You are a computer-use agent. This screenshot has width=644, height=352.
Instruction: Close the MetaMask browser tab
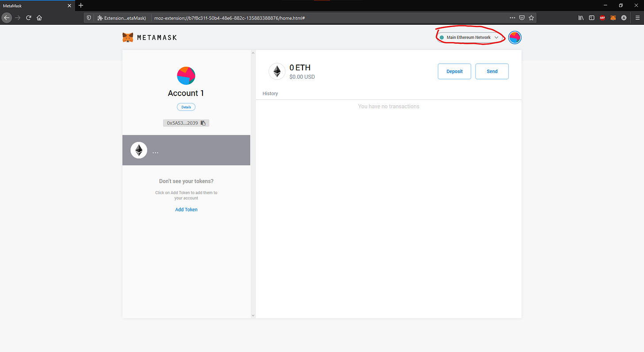point(69,6)
